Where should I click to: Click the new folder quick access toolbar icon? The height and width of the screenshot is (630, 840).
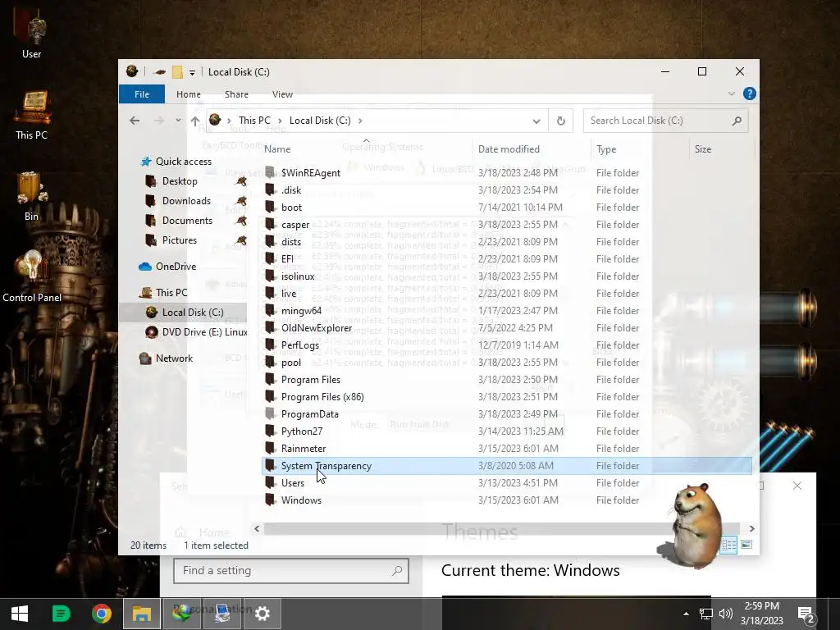tap(177, 72)
